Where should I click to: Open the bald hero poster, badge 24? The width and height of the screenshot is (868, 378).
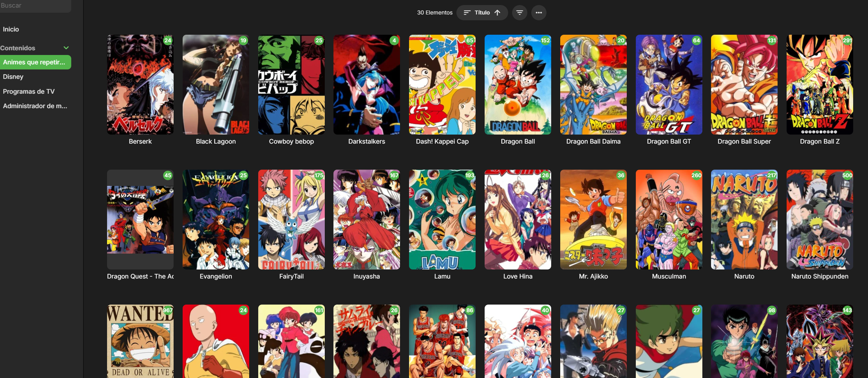coord(216,341)
